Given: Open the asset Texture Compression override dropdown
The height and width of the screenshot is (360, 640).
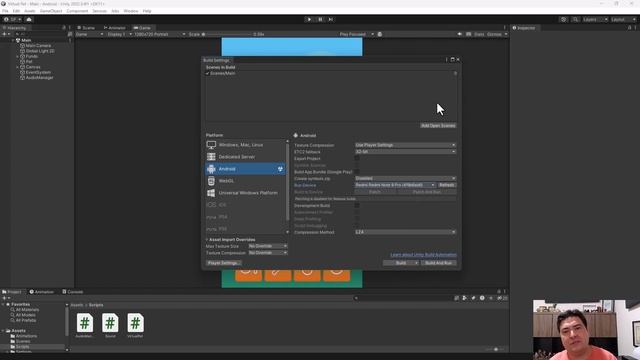Looking at the screenshot, I should pyautogui.click(x=268, y=253).
